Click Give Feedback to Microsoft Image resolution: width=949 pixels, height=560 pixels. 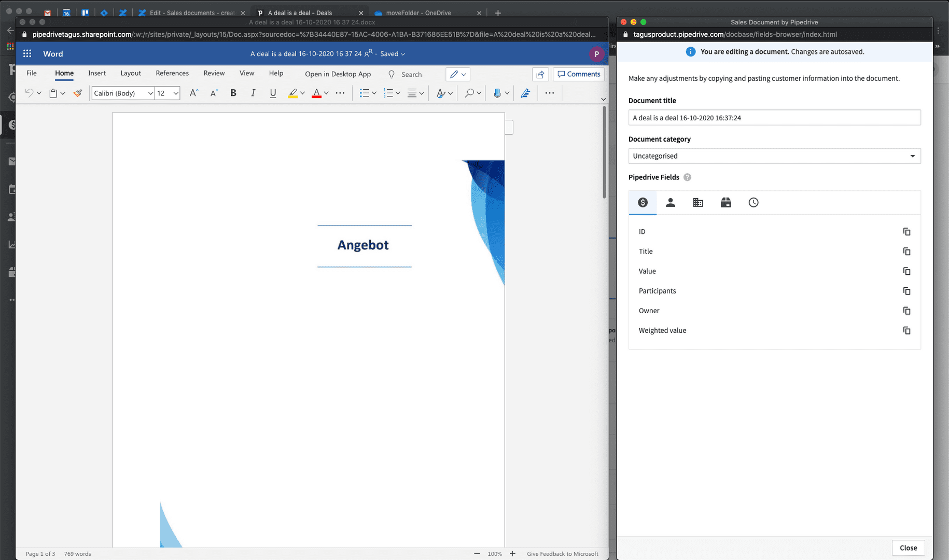click(x=563, y=554)
